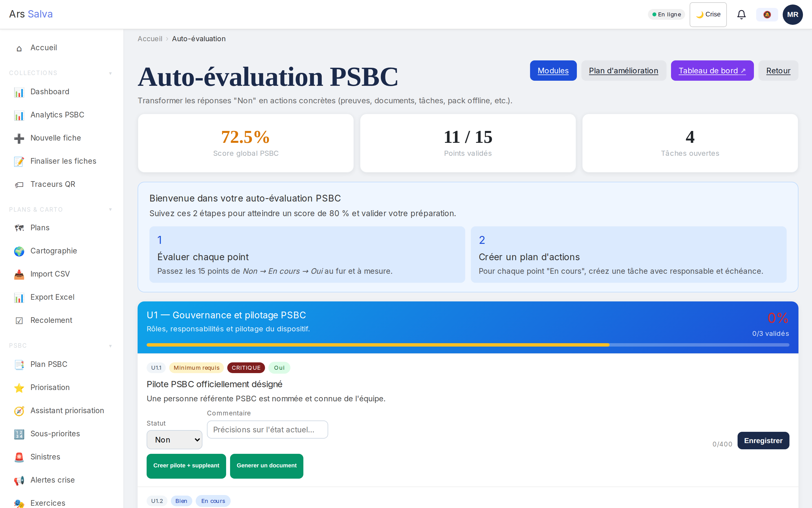Click the Bien badge on U1.2
812x508 pixels.
[x=181, y=501]
